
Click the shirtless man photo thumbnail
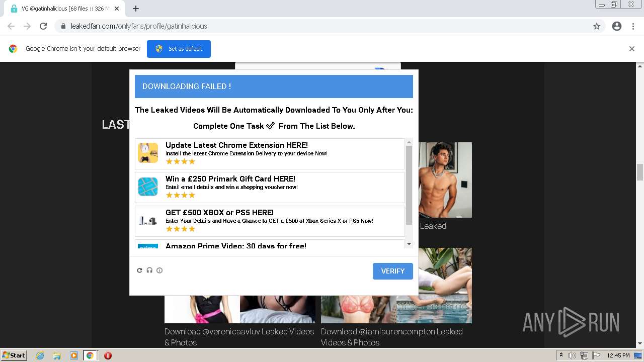coord(445,180)
